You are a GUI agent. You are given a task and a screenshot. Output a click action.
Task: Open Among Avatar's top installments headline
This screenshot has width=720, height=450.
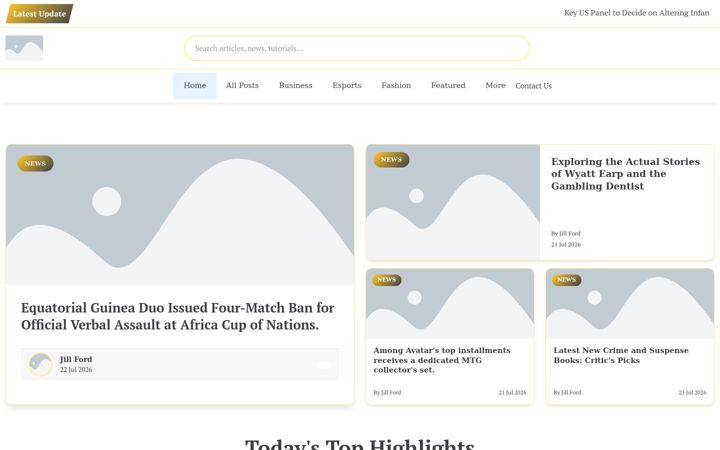pyautogui.click(x=442, y=360)
